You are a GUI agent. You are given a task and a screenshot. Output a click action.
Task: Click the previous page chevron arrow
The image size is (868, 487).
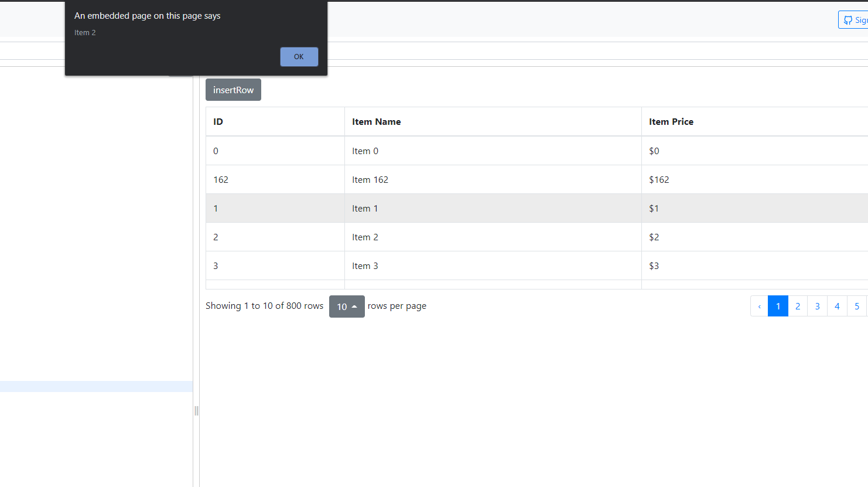tap(759, 306)
